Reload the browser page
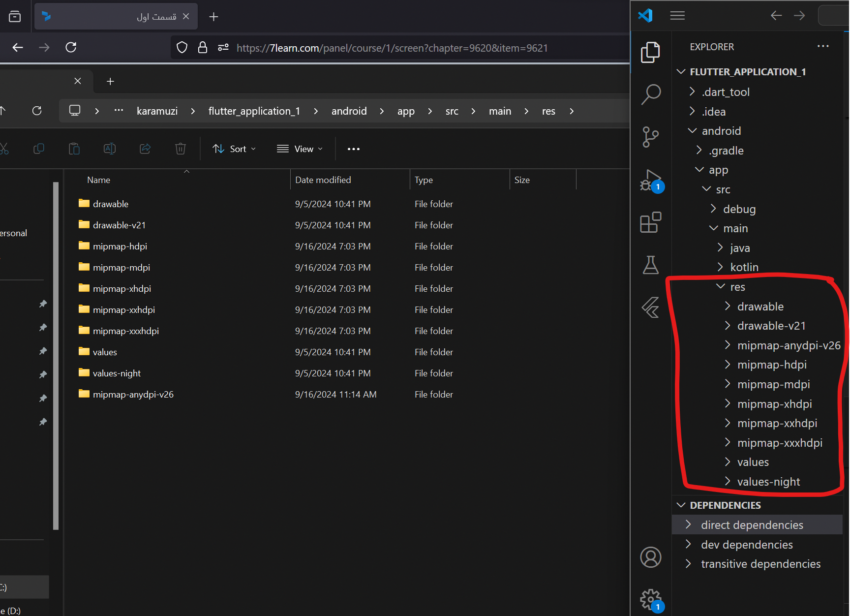 [71, 47]
